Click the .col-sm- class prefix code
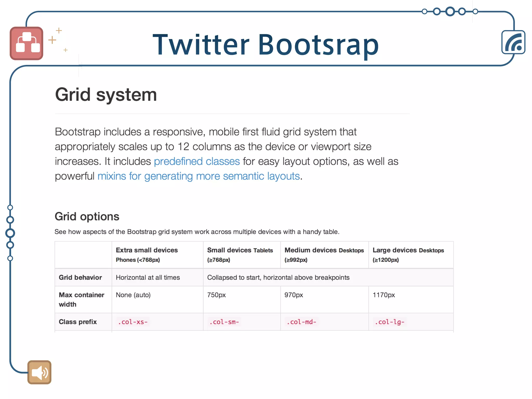 coord(224,322)
